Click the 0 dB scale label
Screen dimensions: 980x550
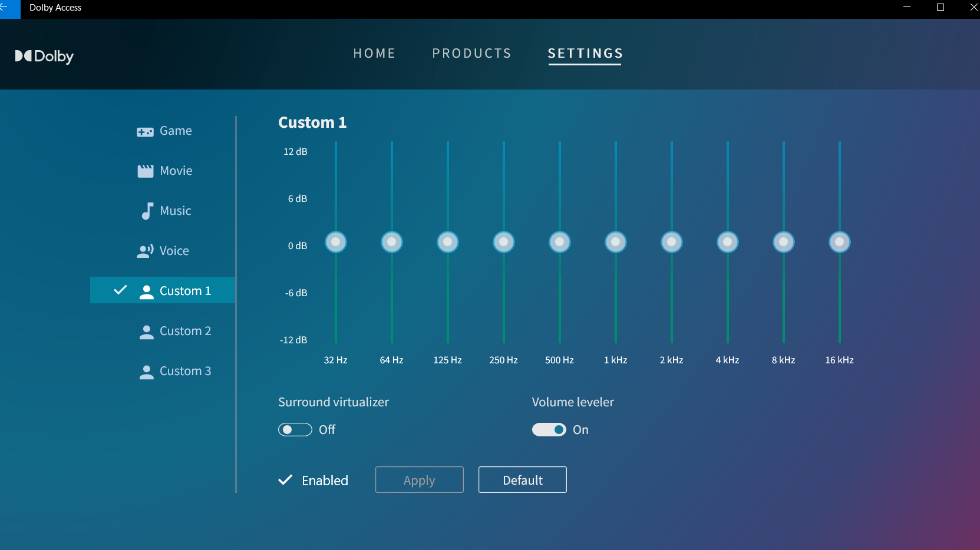pyautogui.click(x=298, y=246)
